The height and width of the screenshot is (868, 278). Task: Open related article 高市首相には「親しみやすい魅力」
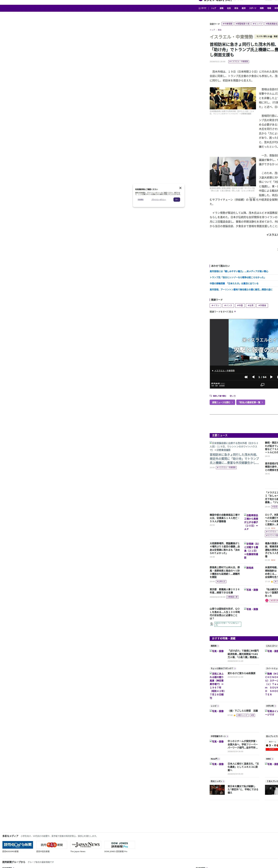coord(239,271)
